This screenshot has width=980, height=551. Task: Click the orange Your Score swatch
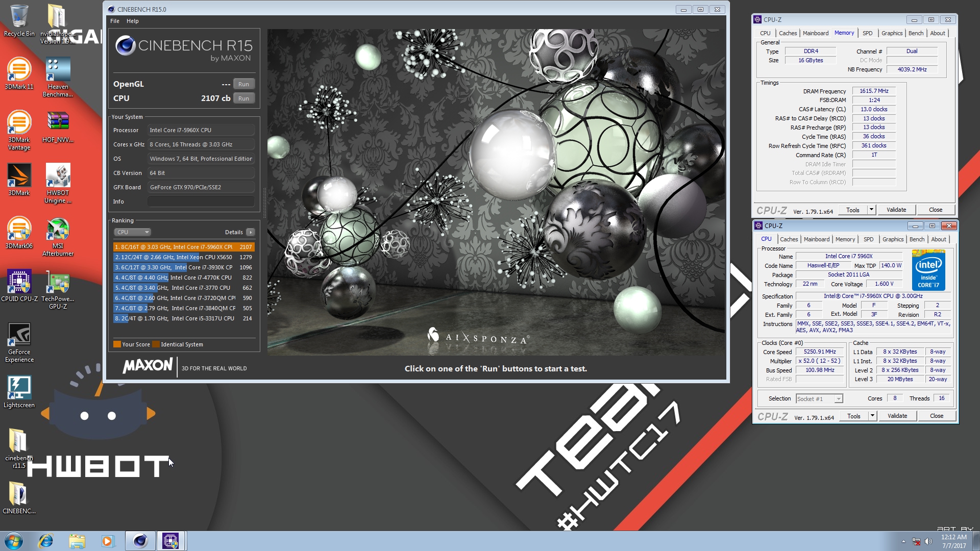(x=117, y=344)
